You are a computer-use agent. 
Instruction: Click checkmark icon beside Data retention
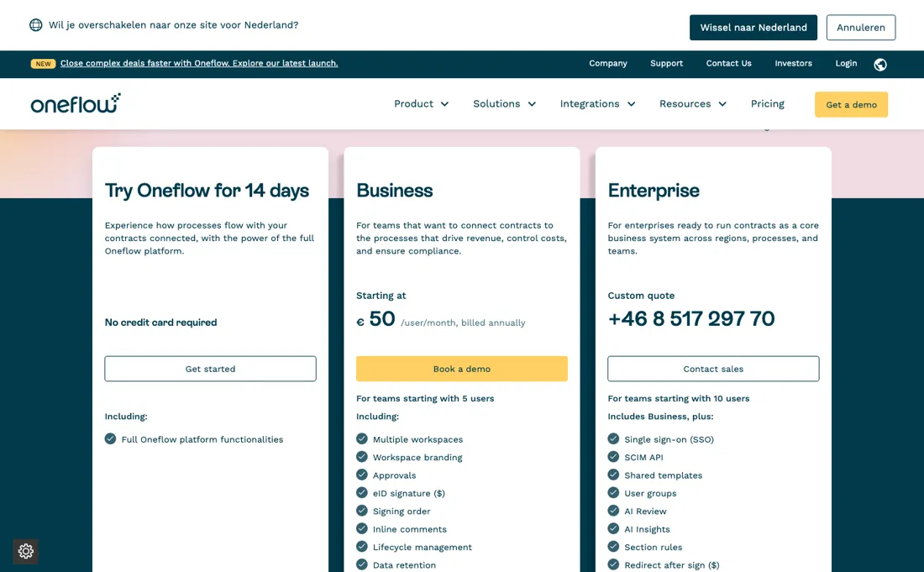362,564
